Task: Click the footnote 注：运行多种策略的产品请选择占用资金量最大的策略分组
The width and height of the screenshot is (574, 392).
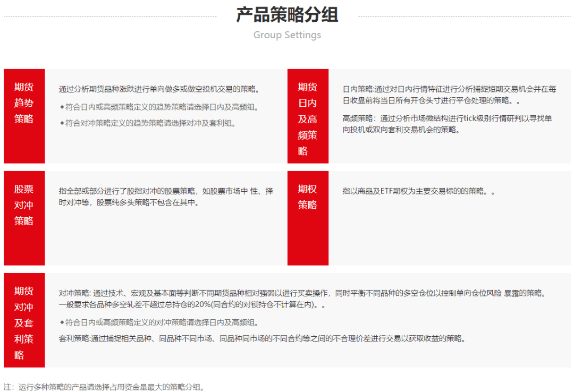Action: (x=104, y=387)
